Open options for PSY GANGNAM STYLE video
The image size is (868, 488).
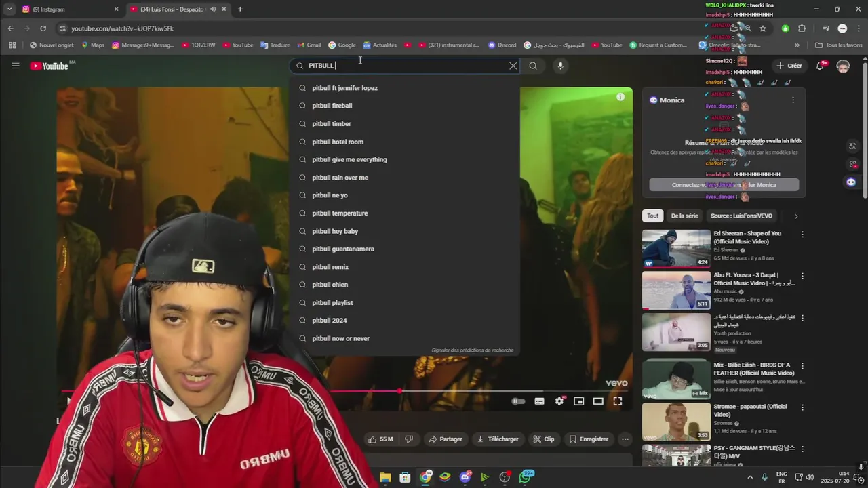(802, 450)
